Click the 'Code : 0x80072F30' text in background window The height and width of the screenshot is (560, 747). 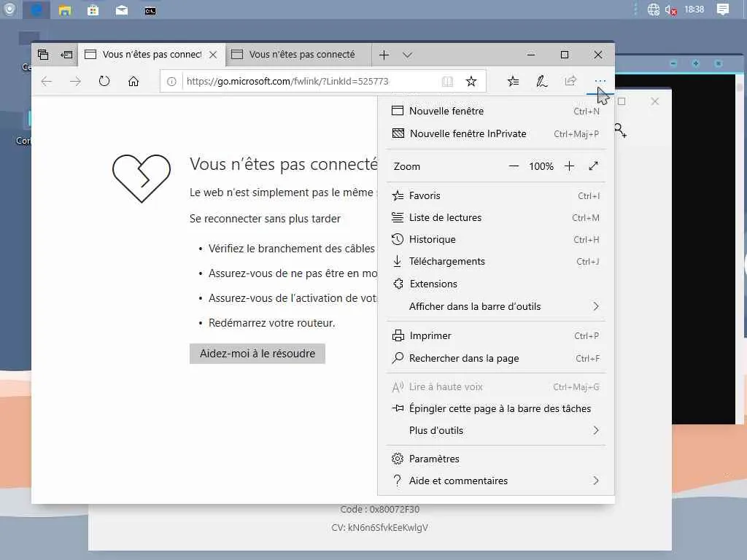[x=379, y=509]
